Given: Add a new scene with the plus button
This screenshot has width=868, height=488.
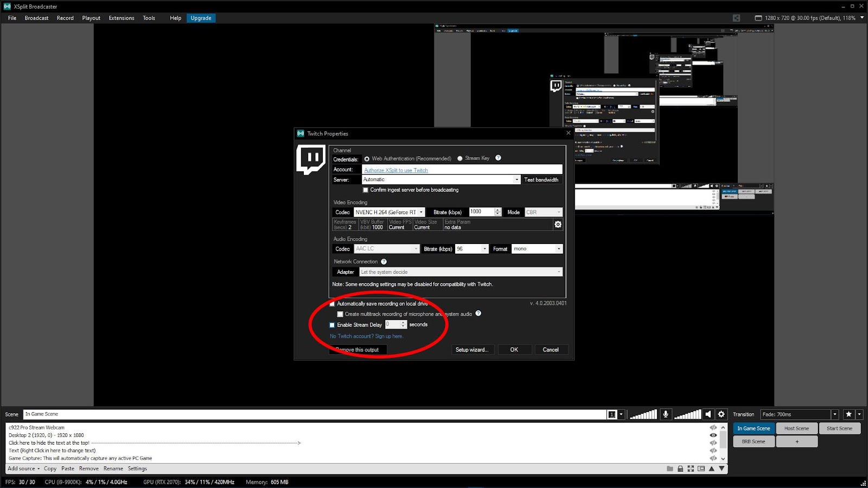Looking at the screenshot, I should (796, 441).
